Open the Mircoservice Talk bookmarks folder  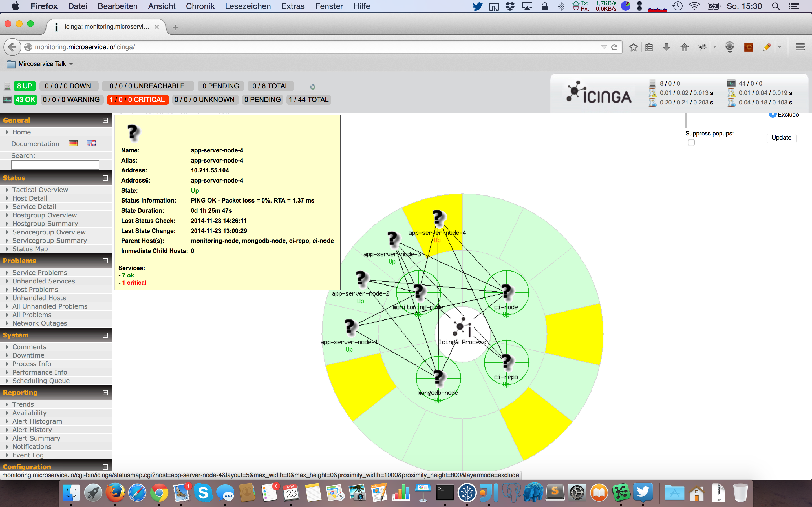42,64
